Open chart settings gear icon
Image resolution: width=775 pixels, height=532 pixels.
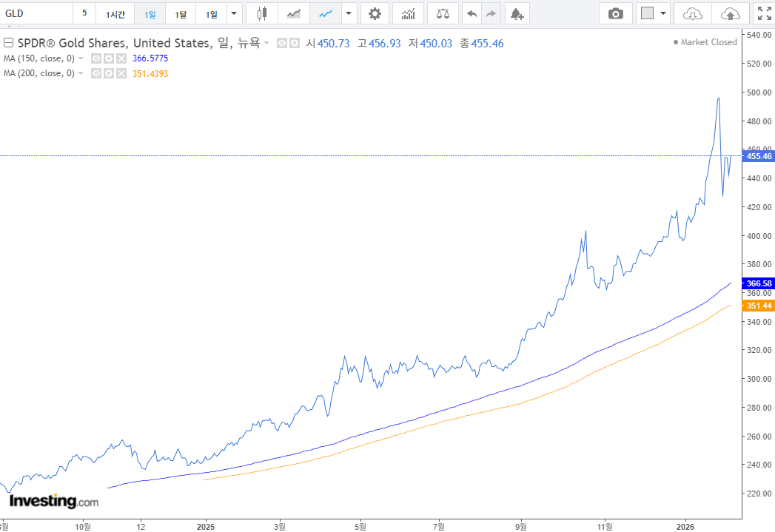click(x=375, y=13)
